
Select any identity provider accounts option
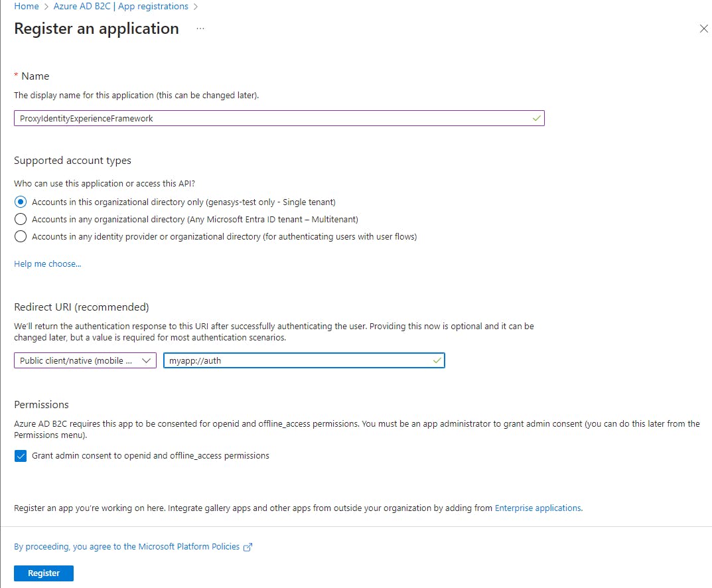point(21,236)
